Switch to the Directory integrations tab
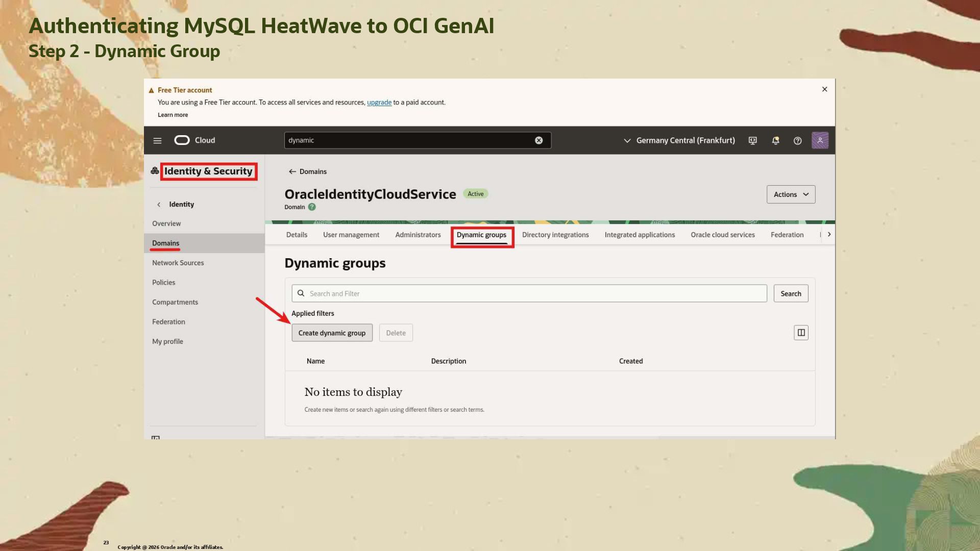The image size is (980, 551). (x=555, y=235)
